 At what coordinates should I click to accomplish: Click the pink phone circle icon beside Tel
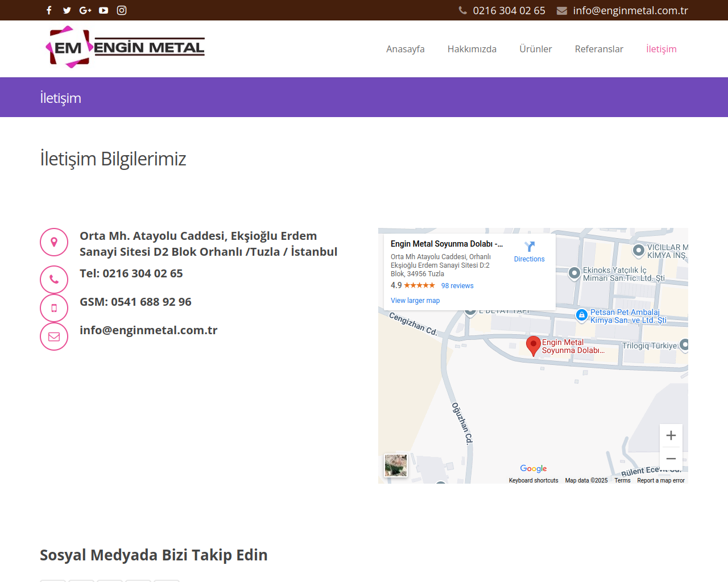(x=54, y=280)
